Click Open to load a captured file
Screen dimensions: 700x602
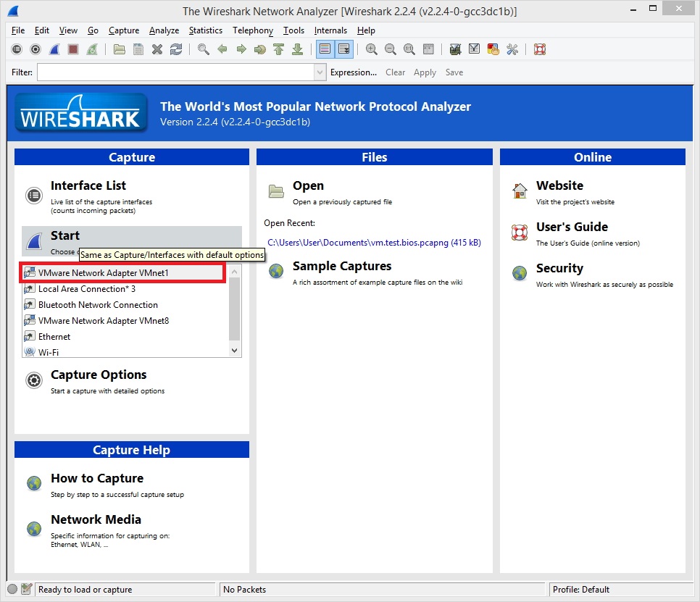click(308, 185)
